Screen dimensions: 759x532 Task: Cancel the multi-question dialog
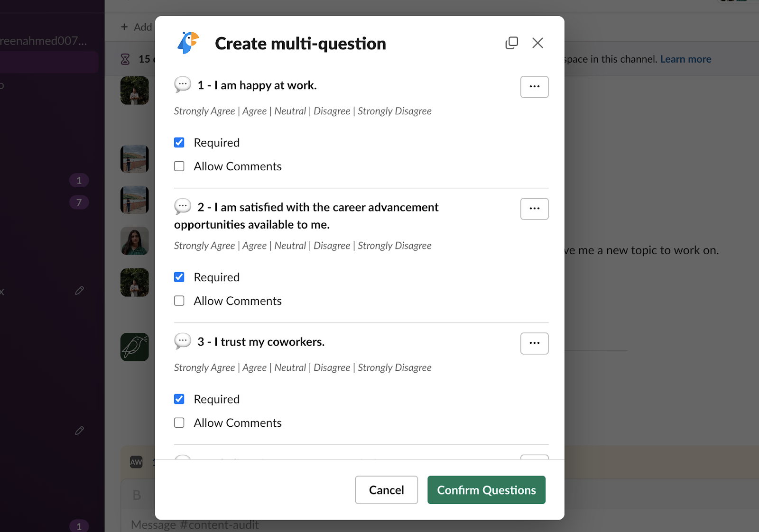386,490
